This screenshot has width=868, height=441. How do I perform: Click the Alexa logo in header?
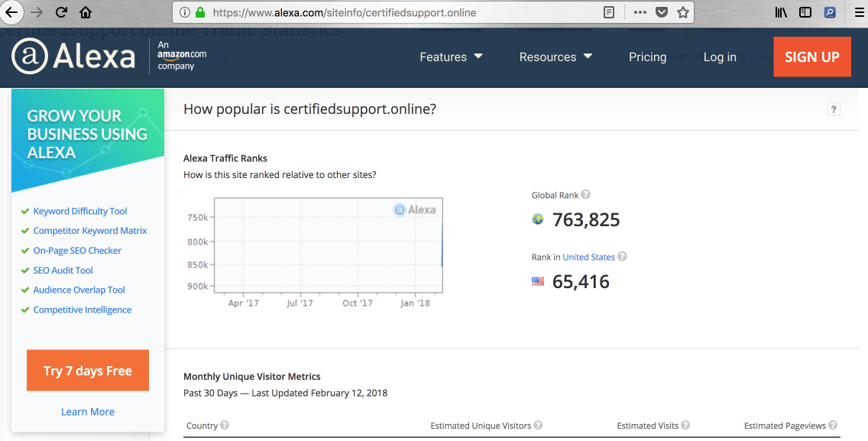pyautogui.click(x=73, y=57)
